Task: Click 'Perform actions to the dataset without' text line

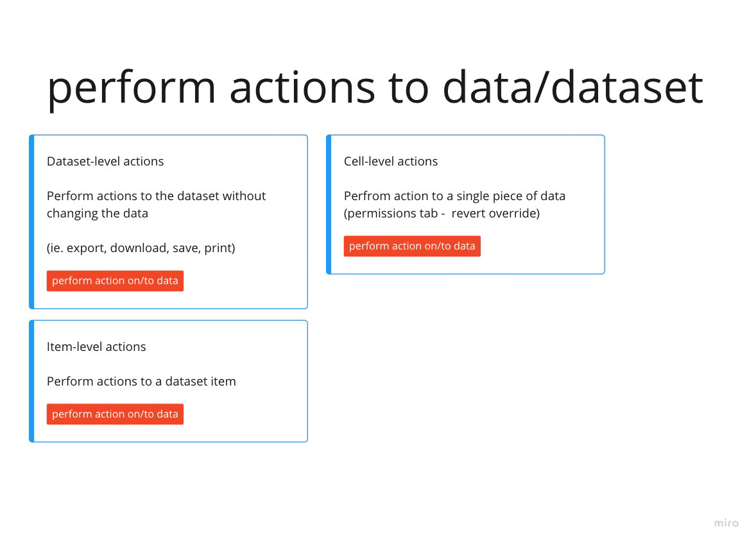Action: (156, 196)
